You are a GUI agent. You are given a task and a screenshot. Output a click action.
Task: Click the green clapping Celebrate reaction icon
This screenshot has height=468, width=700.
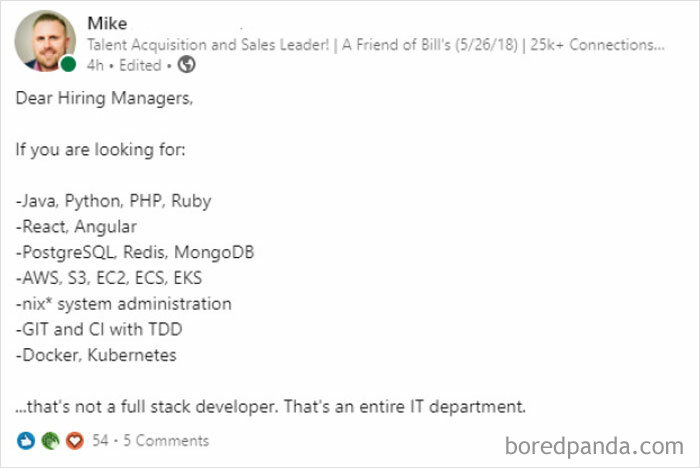pos(49,440)
